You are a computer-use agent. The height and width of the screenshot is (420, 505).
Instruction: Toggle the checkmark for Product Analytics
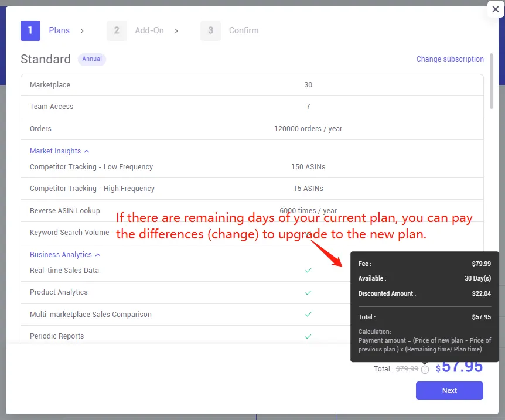tap(308, 292)
